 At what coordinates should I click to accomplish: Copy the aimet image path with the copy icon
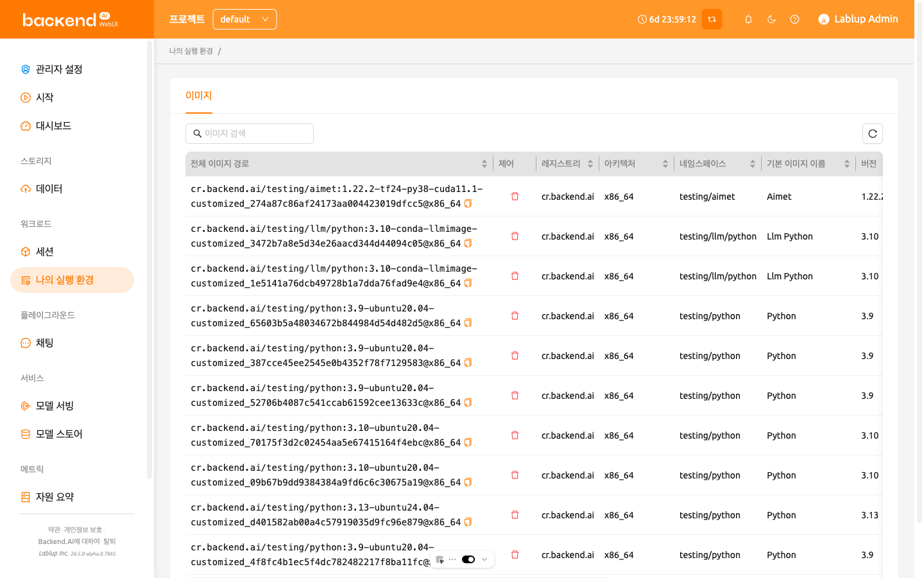point(468,204)
